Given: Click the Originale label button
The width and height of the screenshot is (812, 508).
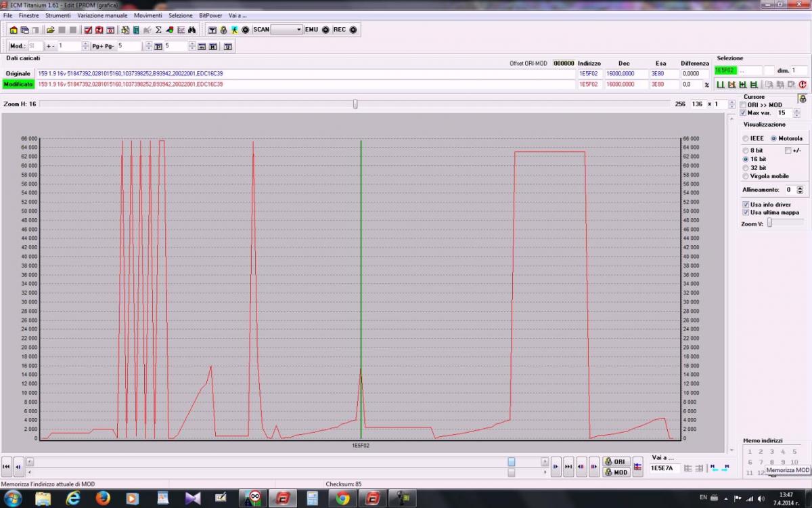Looking at the screenshot, I should [18, 73].
